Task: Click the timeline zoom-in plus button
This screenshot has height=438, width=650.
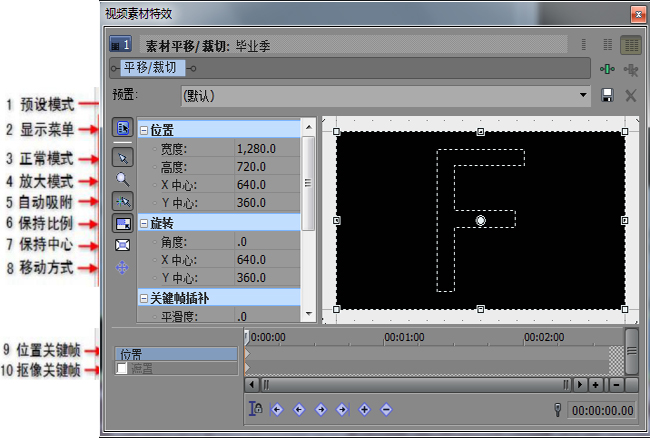Action: (595, 384)
